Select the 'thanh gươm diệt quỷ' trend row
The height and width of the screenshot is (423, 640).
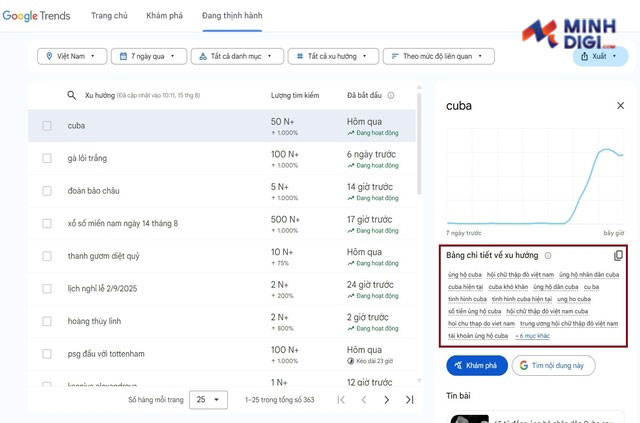pyautogui.click(x=222, y=256)
